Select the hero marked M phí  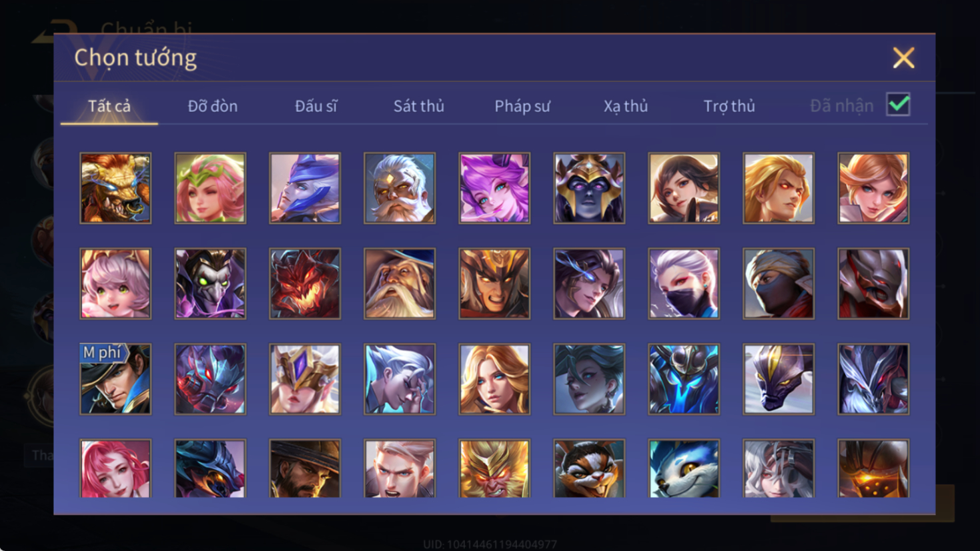click(115, 379)
